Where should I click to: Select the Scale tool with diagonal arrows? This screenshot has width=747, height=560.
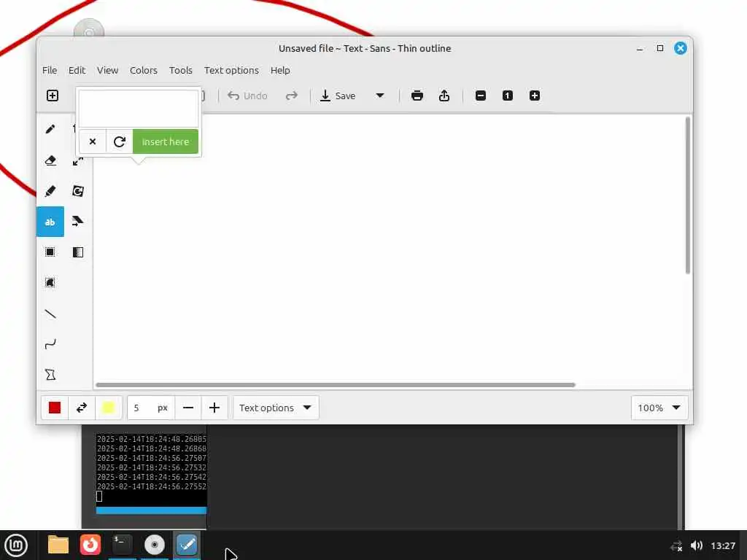point(77,161)
